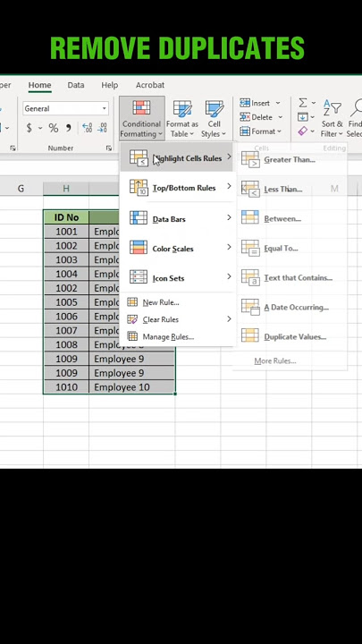Open Icon Sets submenu

tap(177, 277)
